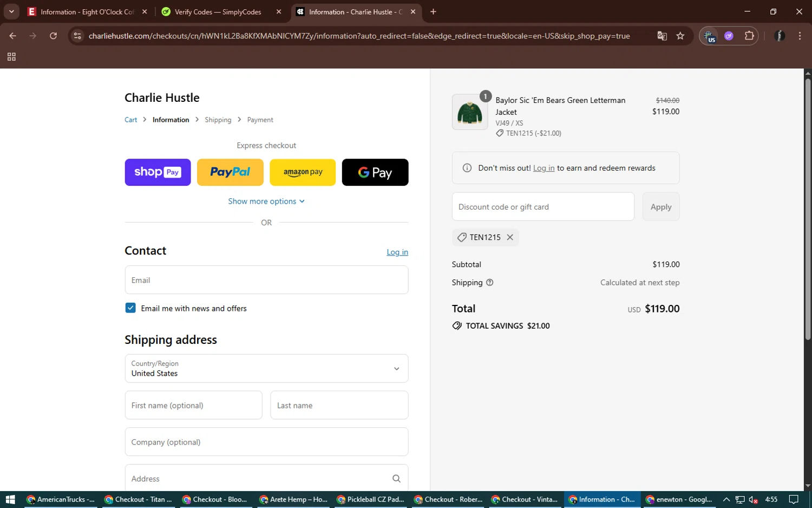Switch to Checkout - Bloo taskbar window
Viewport: 812px width, 508px height.
point(215,499)
